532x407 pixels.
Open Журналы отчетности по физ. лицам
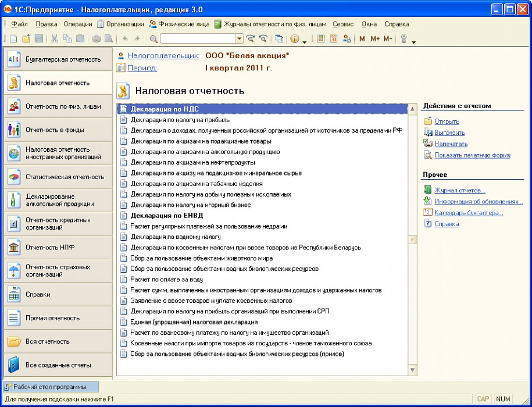coord(270,24)
